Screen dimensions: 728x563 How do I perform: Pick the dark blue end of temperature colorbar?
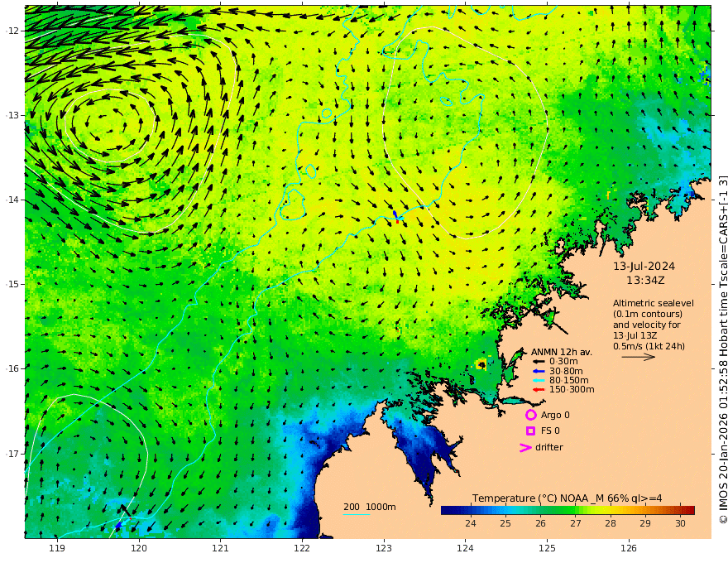445,511
